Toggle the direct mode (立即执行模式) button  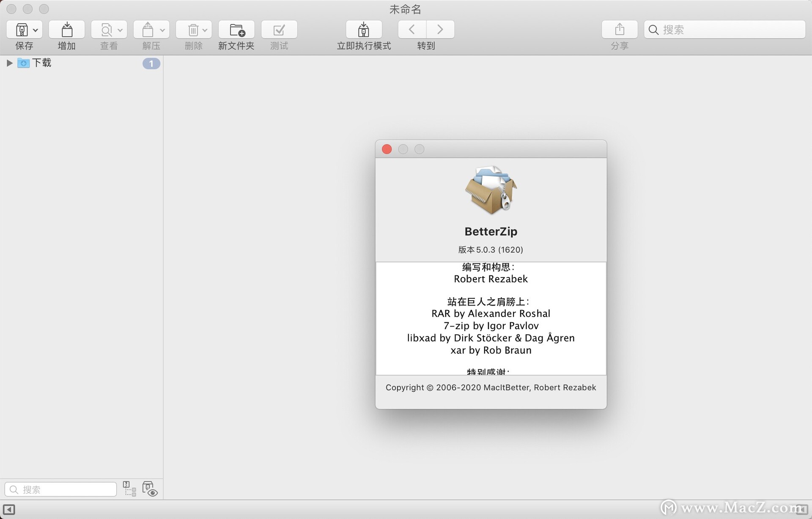[x=364, y=30]
